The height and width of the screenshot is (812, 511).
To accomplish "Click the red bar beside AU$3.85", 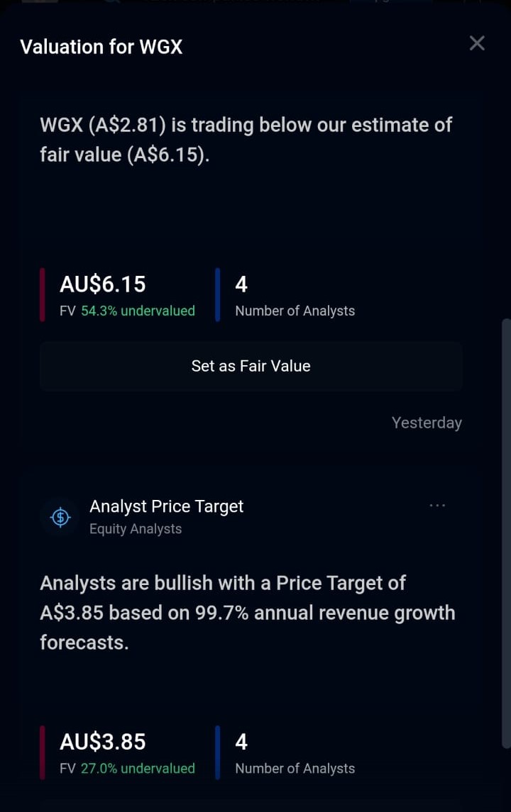I will click(43, 752).
